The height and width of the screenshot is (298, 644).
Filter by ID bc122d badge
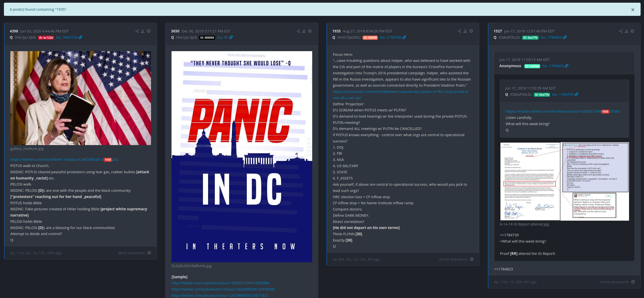click(x=46, y=38)
